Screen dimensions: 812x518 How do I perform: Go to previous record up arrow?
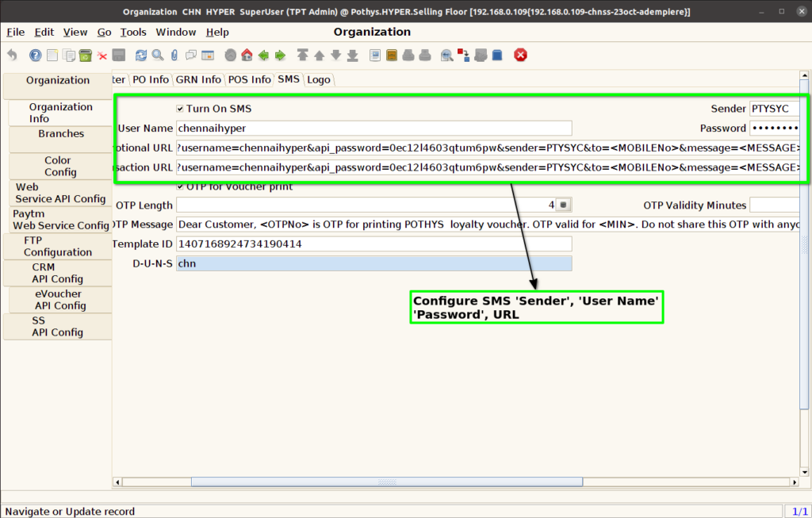[x=319, y=55]
